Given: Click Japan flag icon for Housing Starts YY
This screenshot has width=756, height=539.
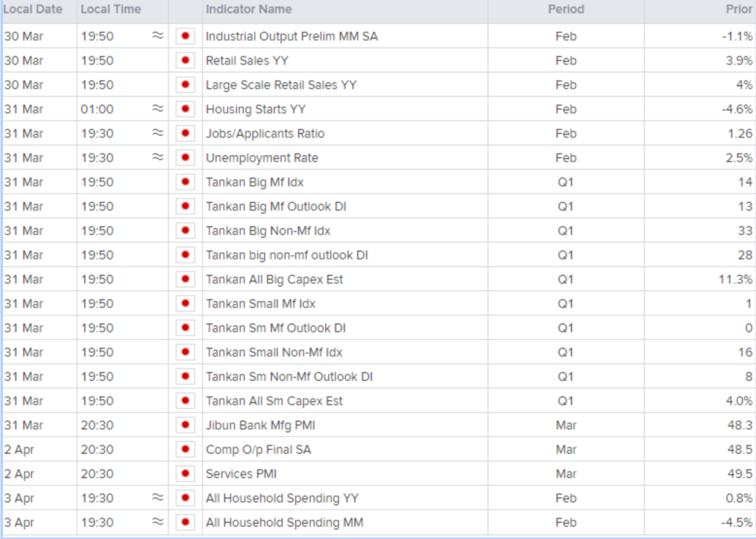Looking at the screenshot, I should 185,109.
